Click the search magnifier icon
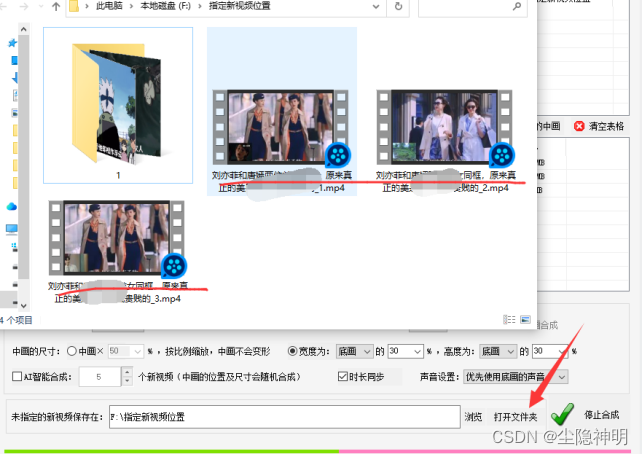 tap(517, 6)
